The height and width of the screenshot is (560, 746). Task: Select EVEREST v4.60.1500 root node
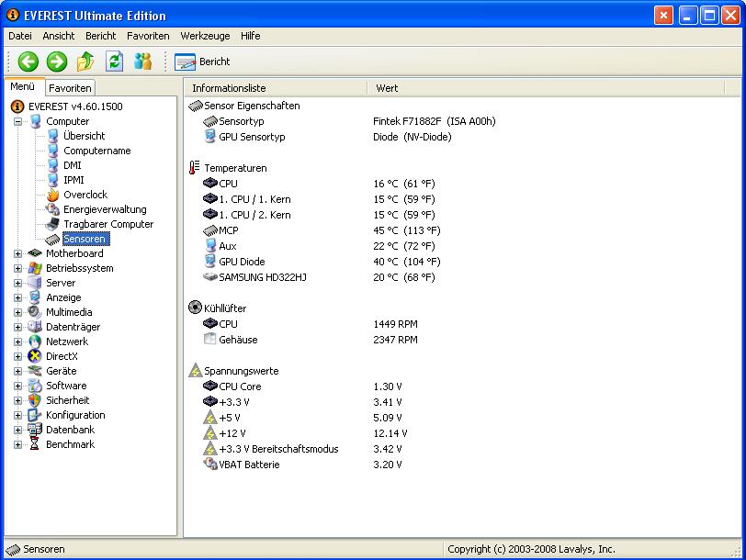coord(75,106)
